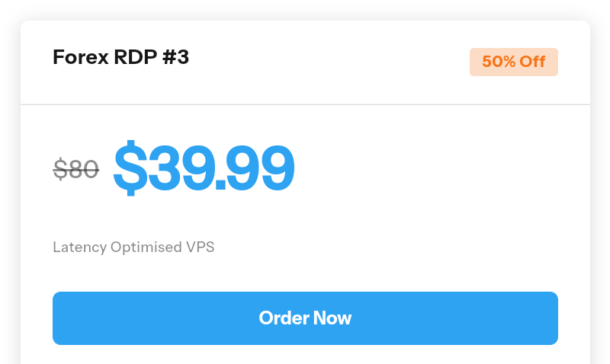Click the 50% Off badge

pyautogui.click(x=513, y=62)
